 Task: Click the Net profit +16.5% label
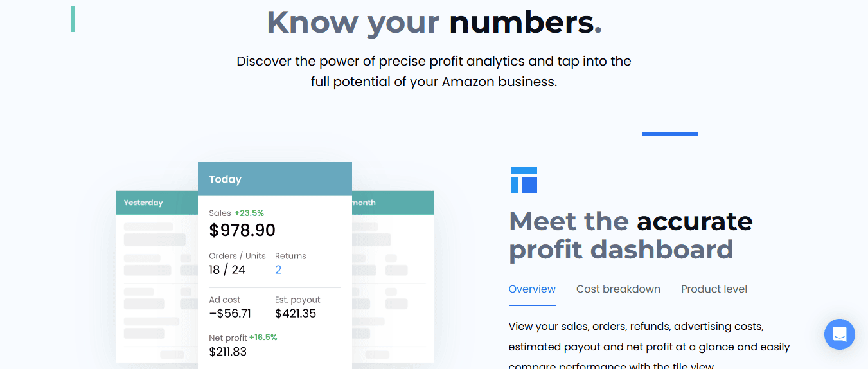[243, 337]
